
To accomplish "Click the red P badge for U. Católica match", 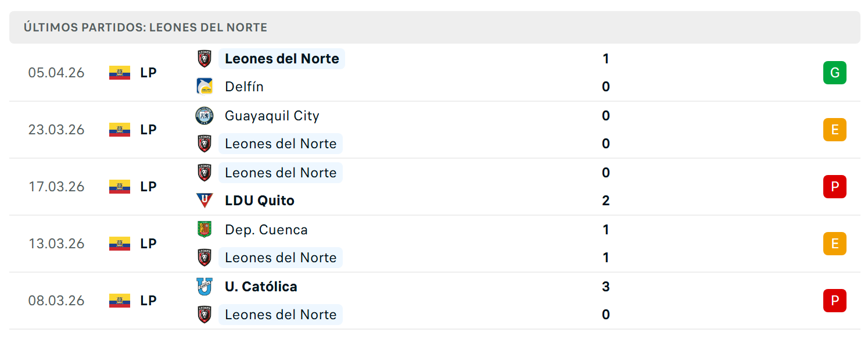I will 835,301.
